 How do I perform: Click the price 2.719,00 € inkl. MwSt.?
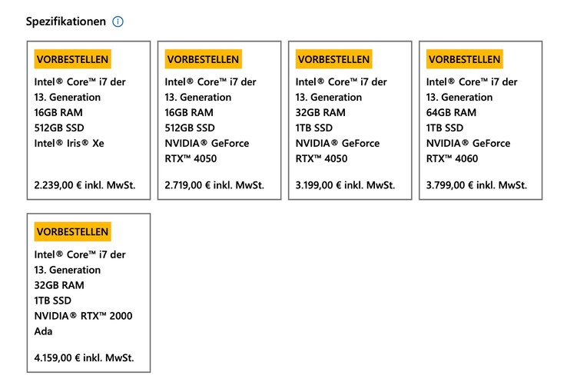(214, 185)
